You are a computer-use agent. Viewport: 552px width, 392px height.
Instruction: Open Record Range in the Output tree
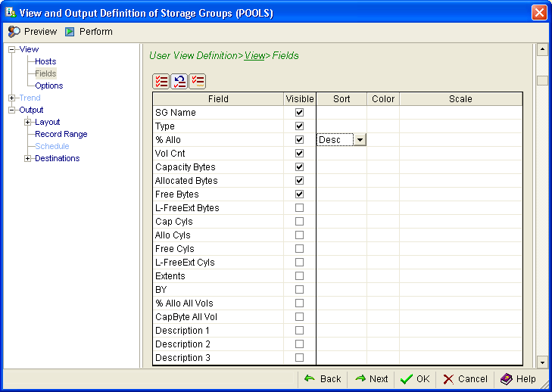pyautogui.click(x=61, y=134)
